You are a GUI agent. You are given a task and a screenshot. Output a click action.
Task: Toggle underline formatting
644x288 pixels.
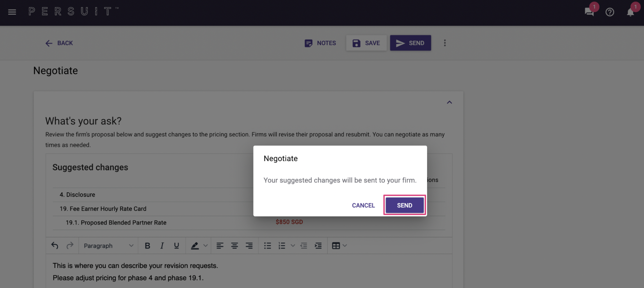(176, 246)
